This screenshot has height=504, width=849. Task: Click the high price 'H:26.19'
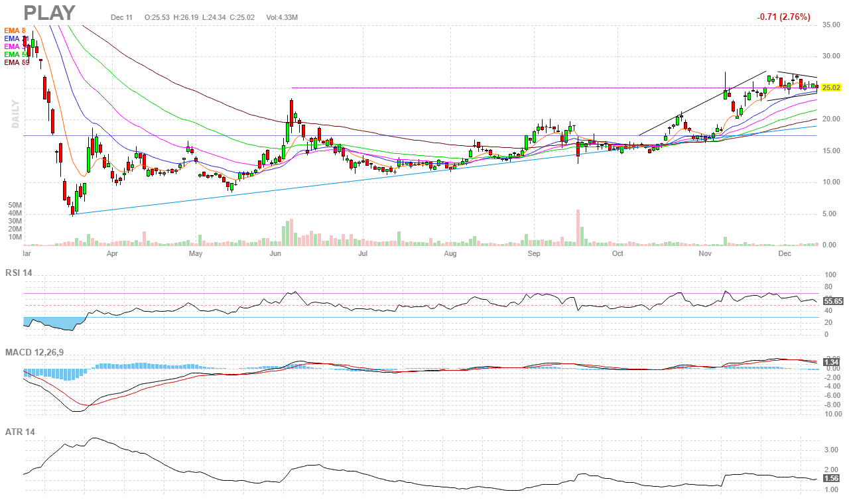(186, 17)
